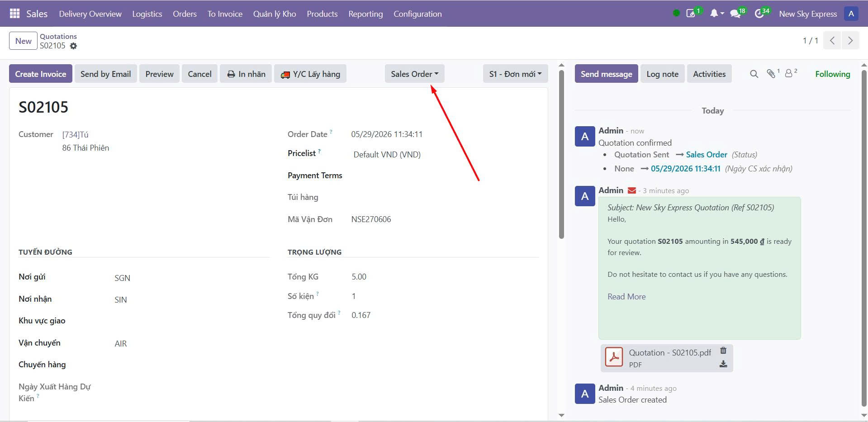Open the Reporting menu
The height and width of the screenshot is (422, 868).
365,14
